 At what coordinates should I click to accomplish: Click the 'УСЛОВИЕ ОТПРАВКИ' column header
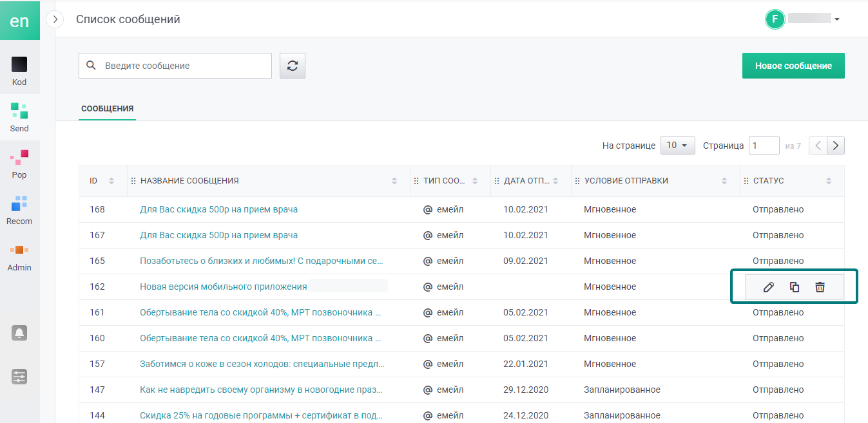point(626,181)
